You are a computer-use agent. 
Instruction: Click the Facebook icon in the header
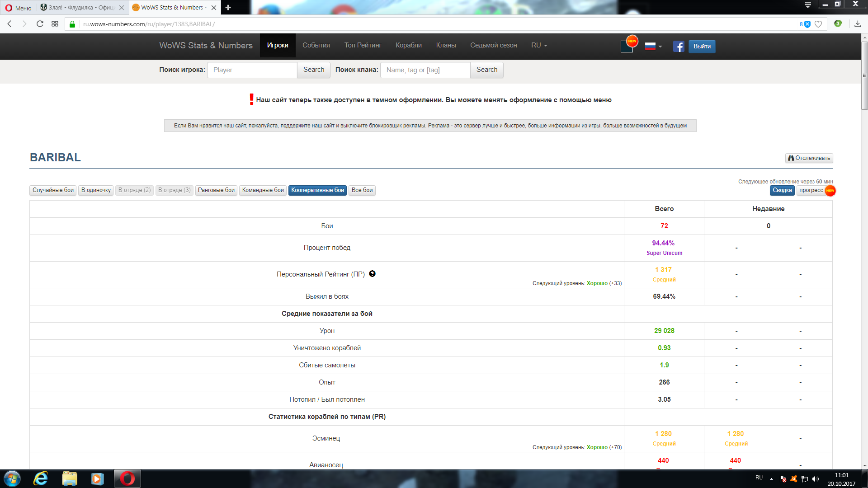point(679,46)
